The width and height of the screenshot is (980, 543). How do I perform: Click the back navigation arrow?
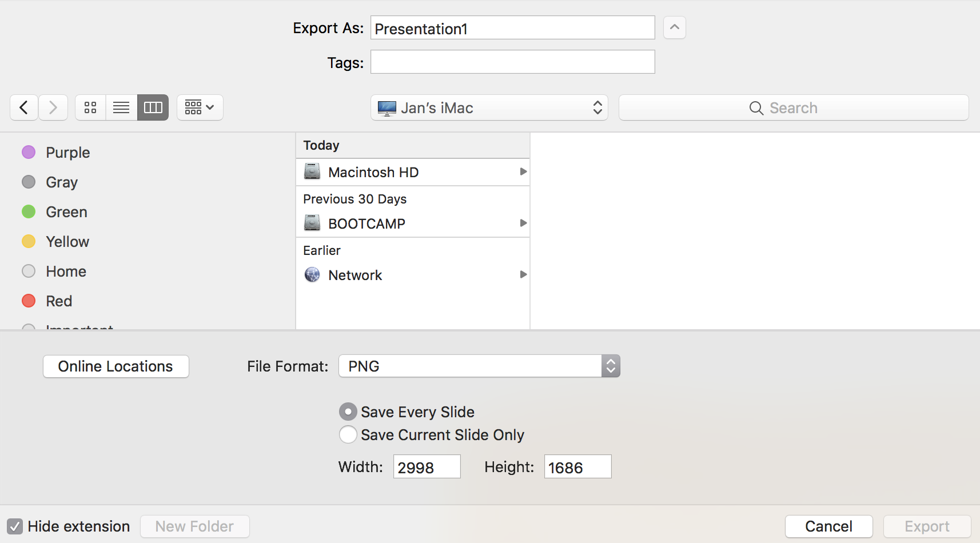click(23, 107)
